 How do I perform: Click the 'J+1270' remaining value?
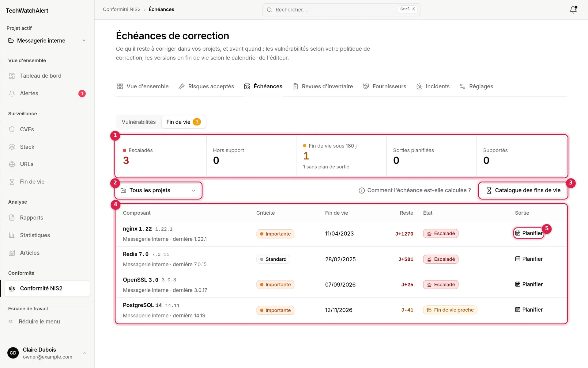pyautogui.click(x=404, y=234)
